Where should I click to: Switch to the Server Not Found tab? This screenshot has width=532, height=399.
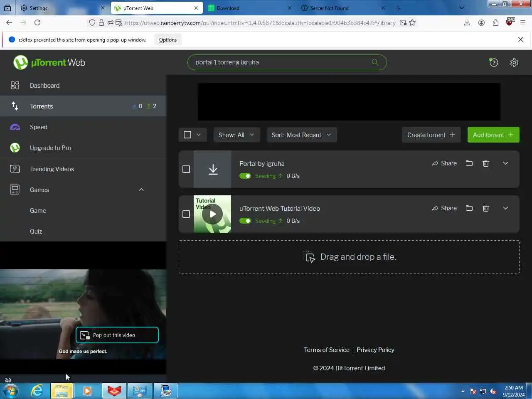coord(343,8)
